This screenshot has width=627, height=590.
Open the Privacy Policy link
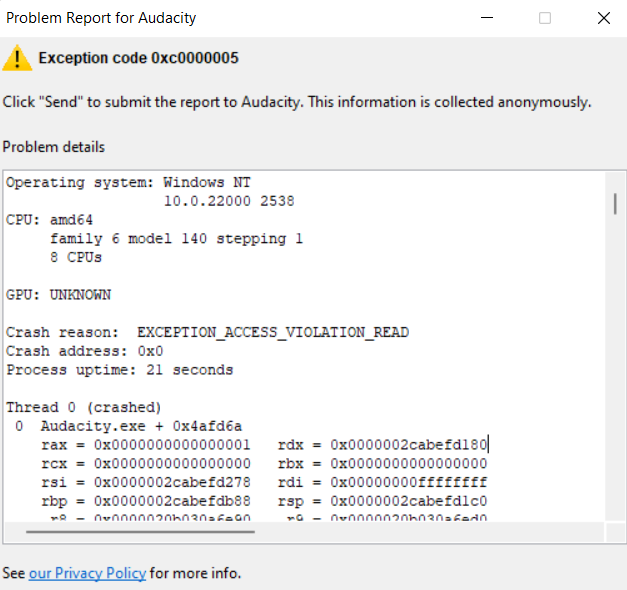pos(88,573)
